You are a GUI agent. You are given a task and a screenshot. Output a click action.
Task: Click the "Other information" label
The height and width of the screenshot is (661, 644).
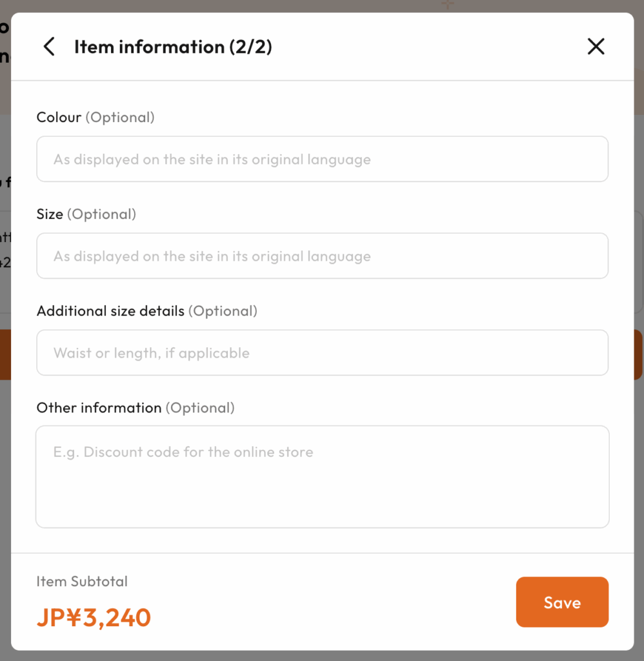point(99,408)
